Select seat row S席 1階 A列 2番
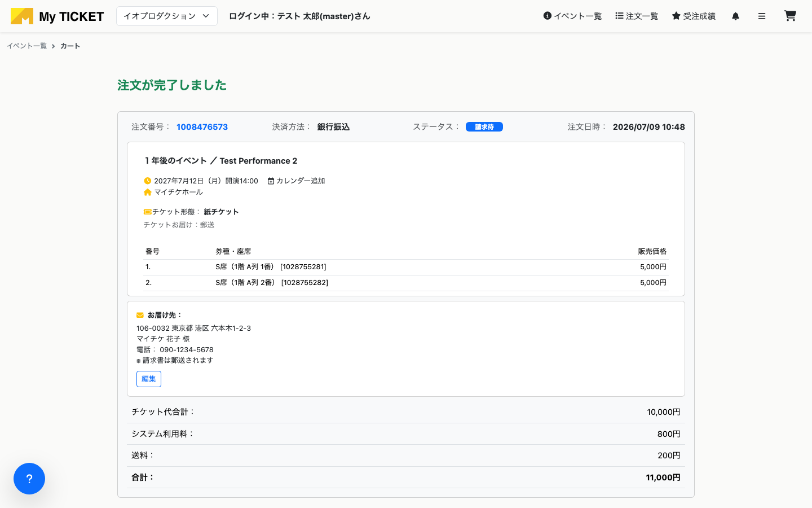 406,283
